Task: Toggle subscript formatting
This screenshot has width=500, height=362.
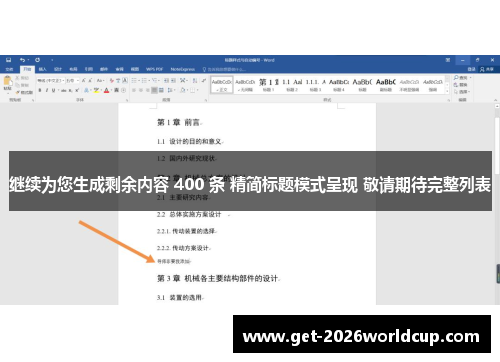Action: pyautogui.click(x=71, y=90)
